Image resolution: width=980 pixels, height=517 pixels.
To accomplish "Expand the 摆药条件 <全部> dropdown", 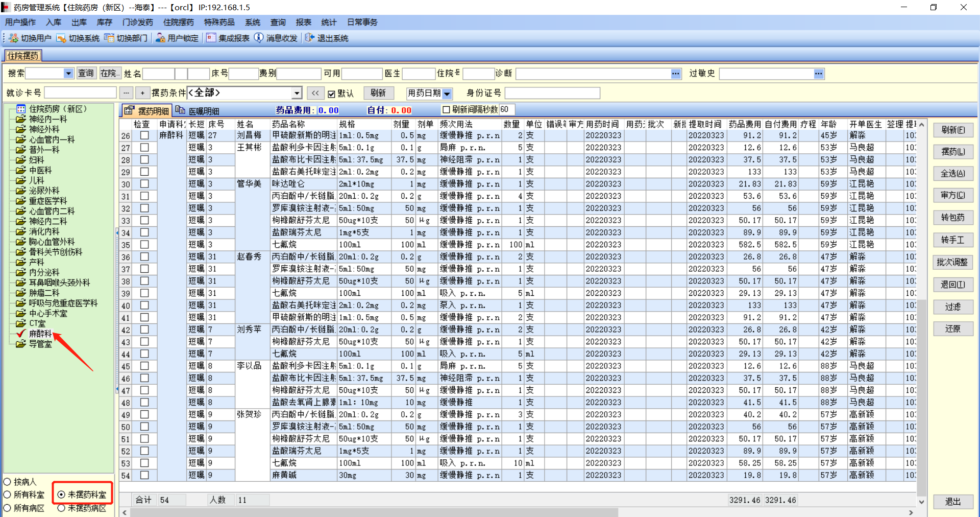I will tap(297, 93).
